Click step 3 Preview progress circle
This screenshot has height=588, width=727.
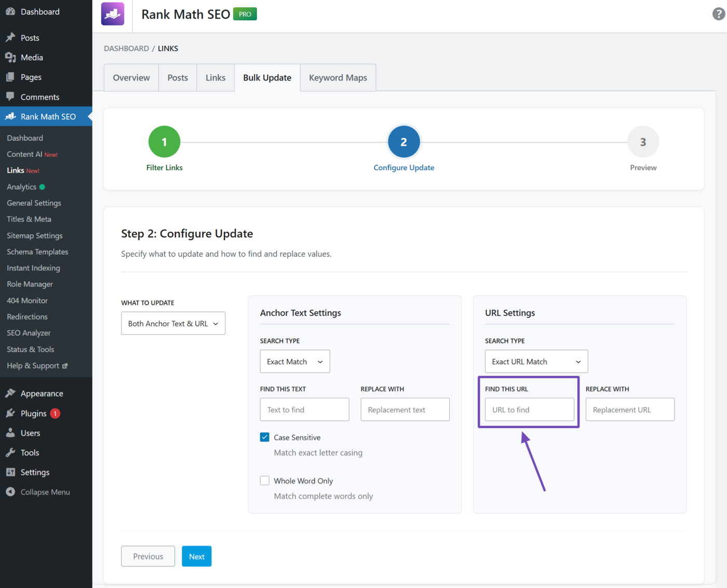click(x=643, y=141)
